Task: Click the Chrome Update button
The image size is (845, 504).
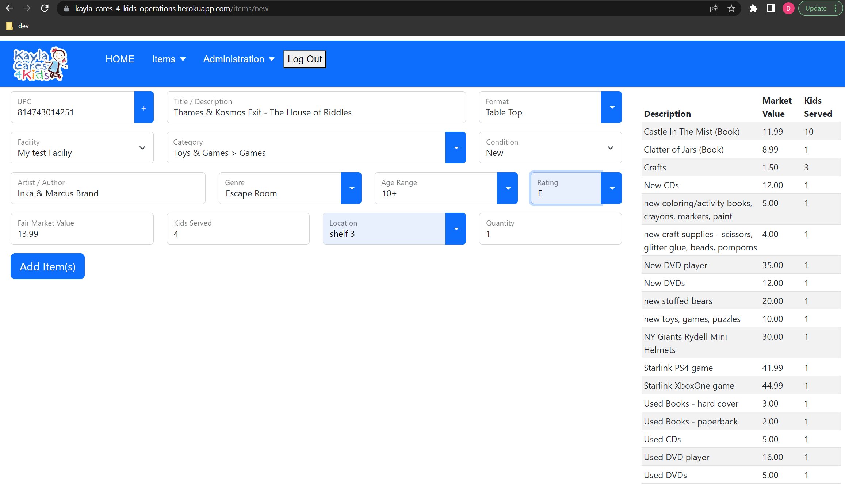Action: tap(821, 8)
